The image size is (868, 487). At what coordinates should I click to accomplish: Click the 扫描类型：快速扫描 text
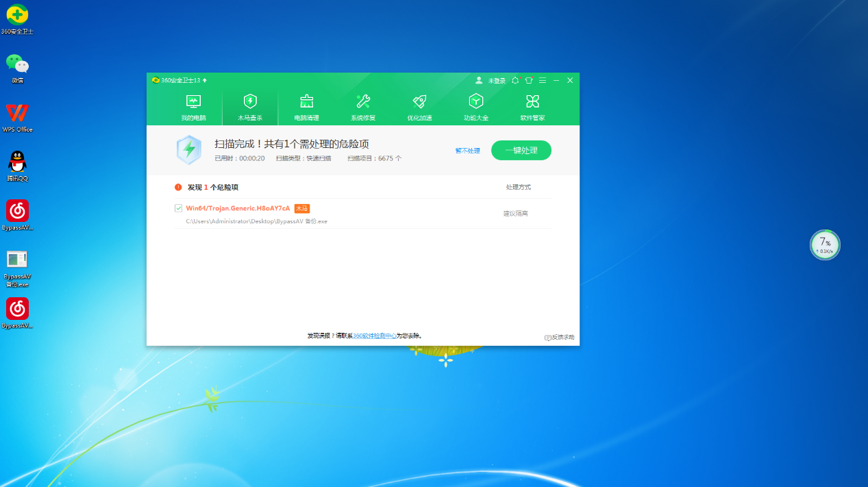(303, 158)
